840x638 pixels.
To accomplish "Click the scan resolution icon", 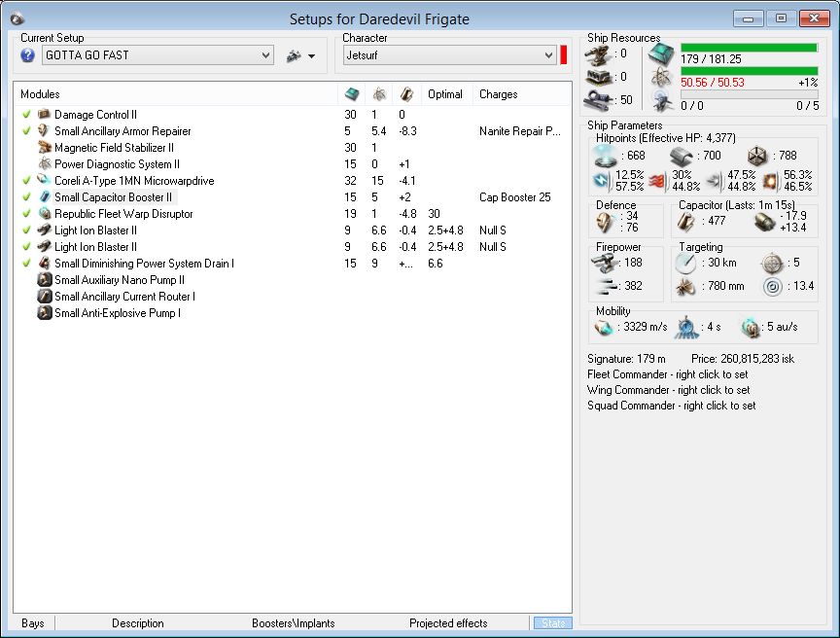I will pos(685,287).
